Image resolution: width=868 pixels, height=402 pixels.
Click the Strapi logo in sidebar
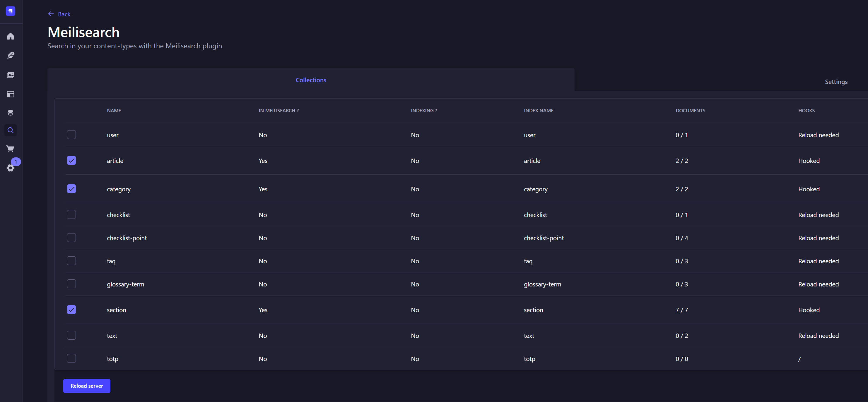(x=11, y=11)
